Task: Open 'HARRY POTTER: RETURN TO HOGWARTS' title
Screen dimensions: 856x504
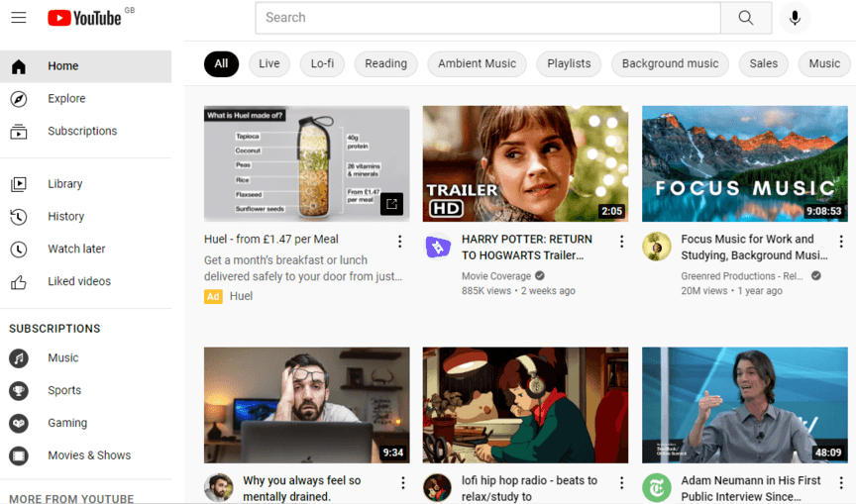Action: pyautogui.click(x=527, y=248)
